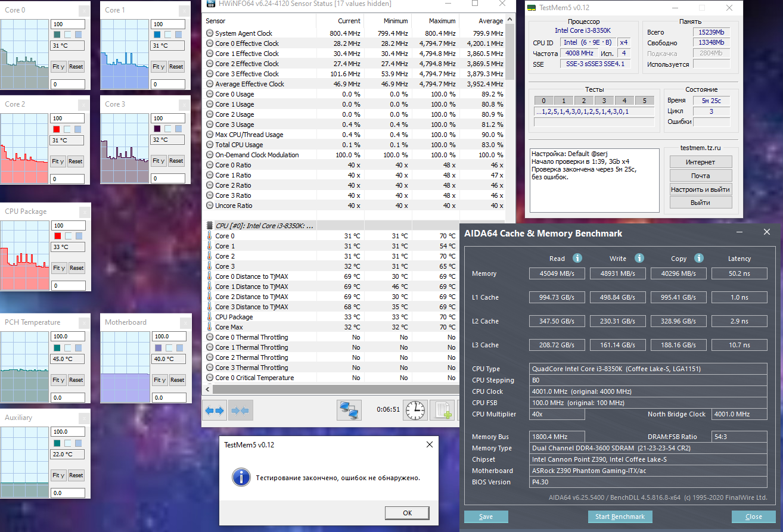Click the Average column header in HWiNFO

click(x=482, y=21)
